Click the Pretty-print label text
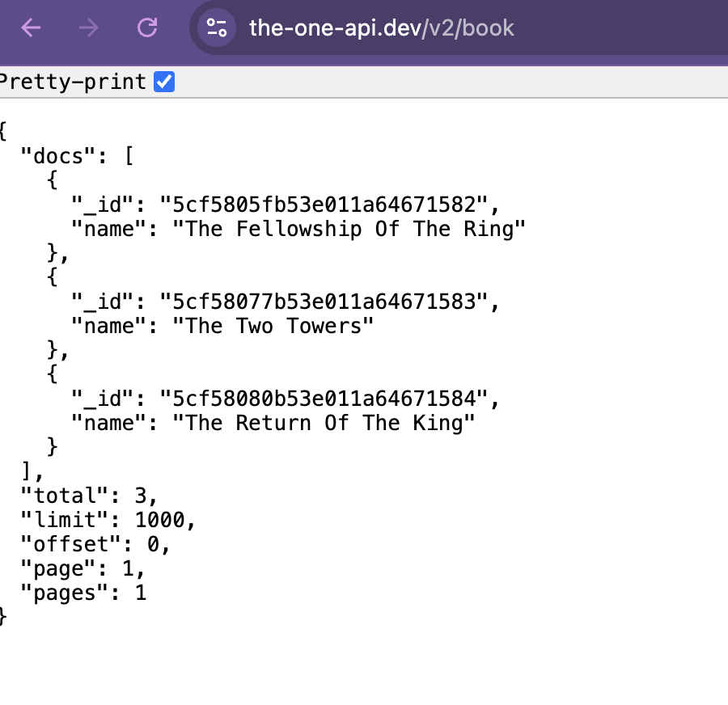The image size is (728, 705). pyautogui.click(x=73, y=82)
